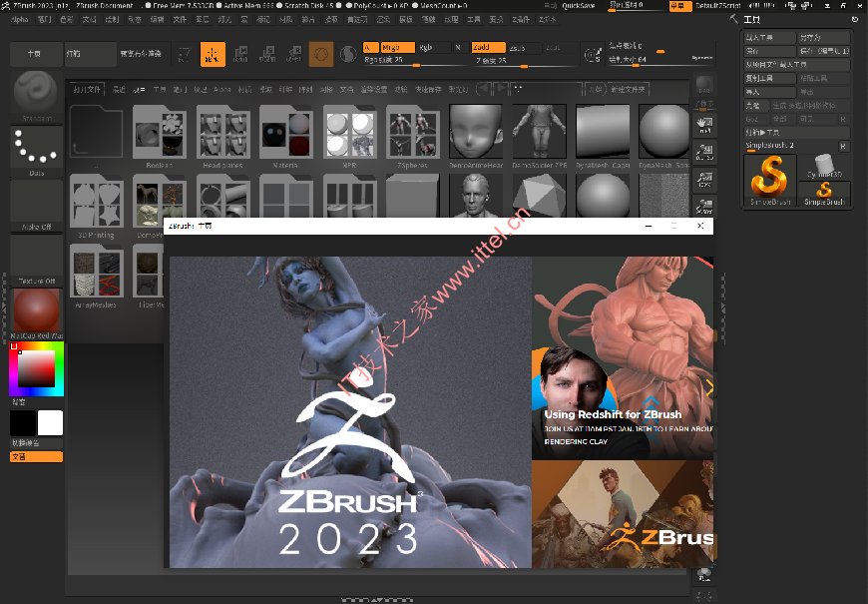Open the MatCap Red Wax material sphere
This screenshot has height=604, width=868.
pyautogui.click(x=36, y=313)
